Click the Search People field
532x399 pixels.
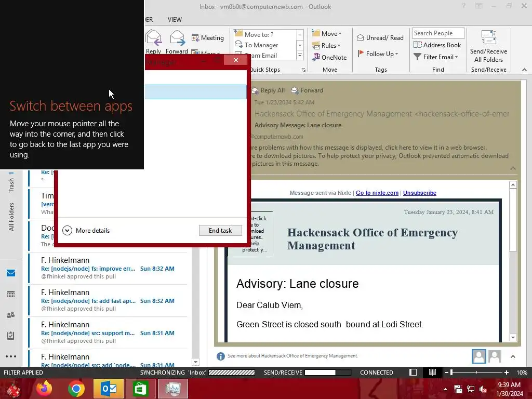[437, 33]
